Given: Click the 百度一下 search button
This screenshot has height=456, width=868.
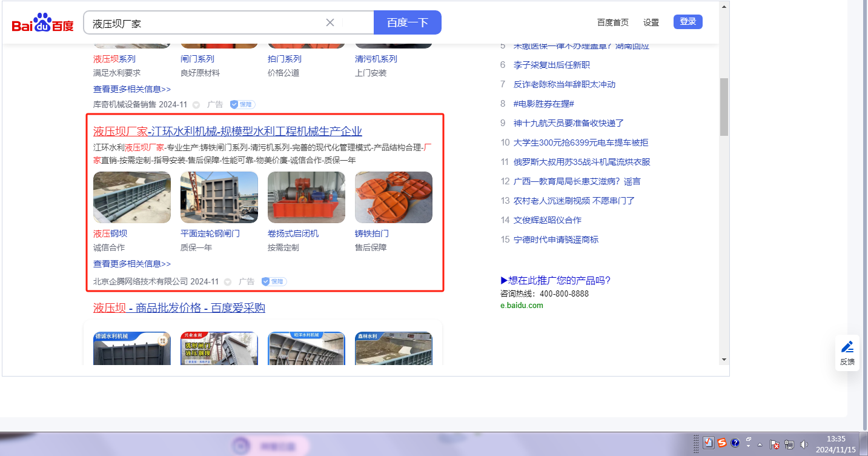Looking at the screenshot, I should coord(408,22).
